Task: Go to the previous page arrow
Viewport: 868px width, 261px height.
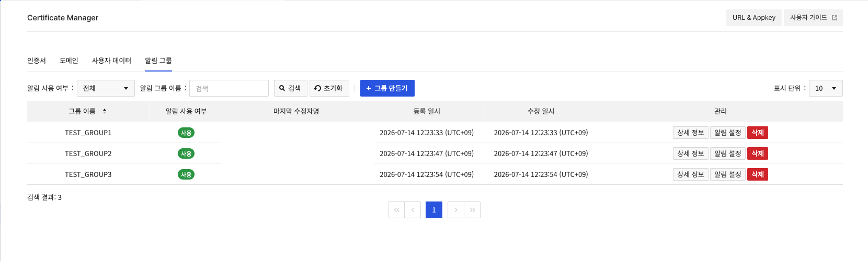Action: point(413,210)
